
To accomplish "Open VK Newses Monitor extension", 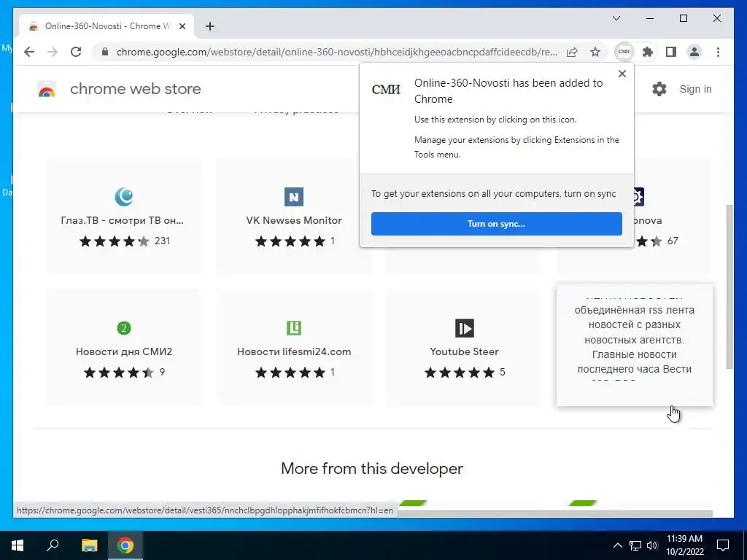I will [x=294, y=216].
